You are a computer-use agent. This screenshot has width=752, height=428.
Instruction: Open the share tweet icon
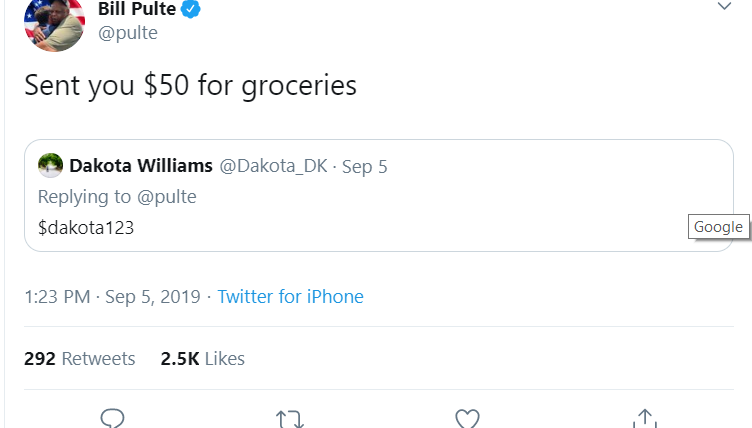click(x=645, y=418)
